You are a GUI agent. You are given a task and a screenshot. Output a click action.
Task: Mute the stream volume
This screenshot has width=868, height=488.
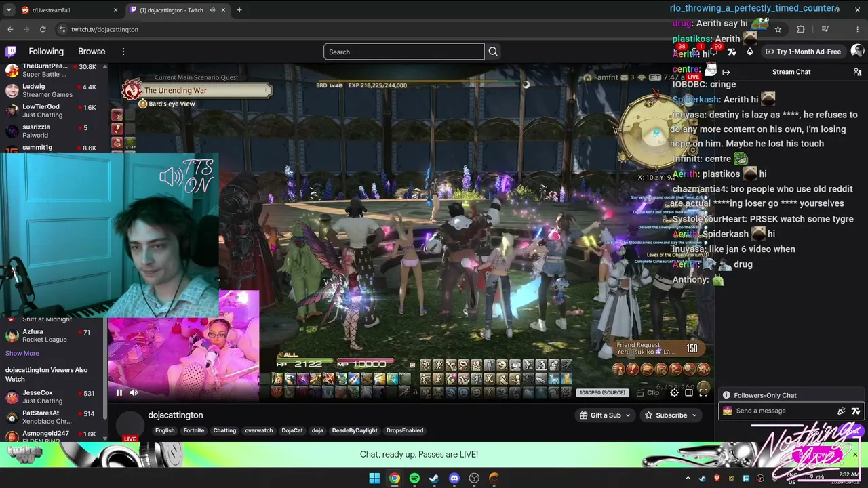[x=134, y=392]
